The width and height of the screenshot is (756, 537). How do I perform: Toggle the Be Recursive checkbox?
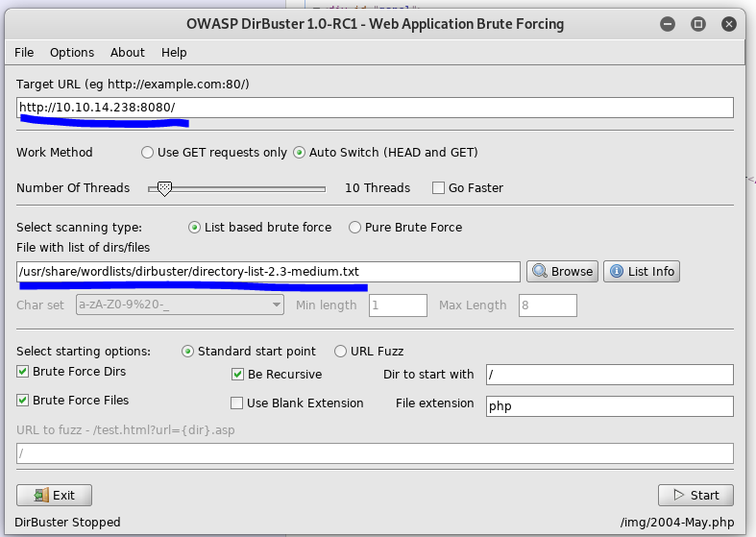coord(238,375)
